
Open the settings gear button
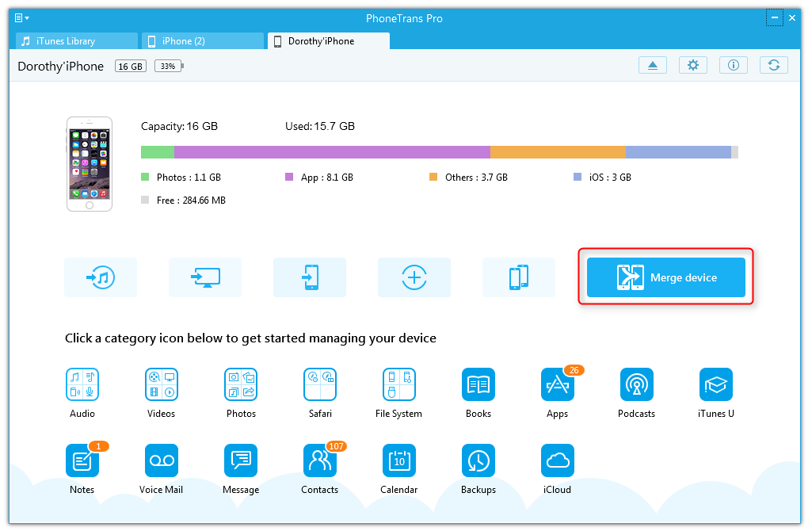point(693,66)
